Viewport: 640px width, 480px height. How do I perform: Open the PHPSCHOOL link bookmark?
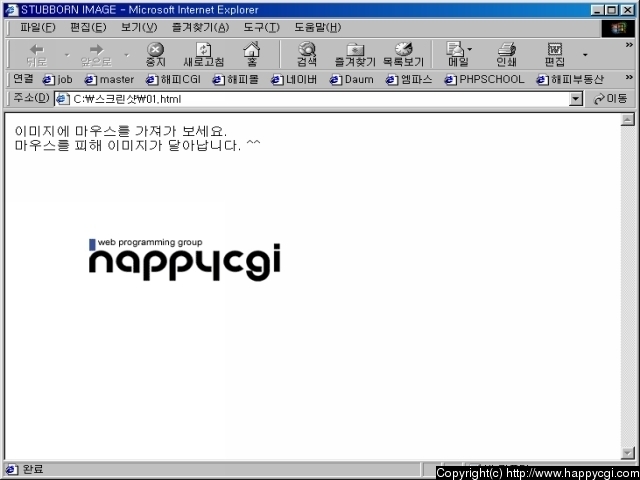click(484, 79)
